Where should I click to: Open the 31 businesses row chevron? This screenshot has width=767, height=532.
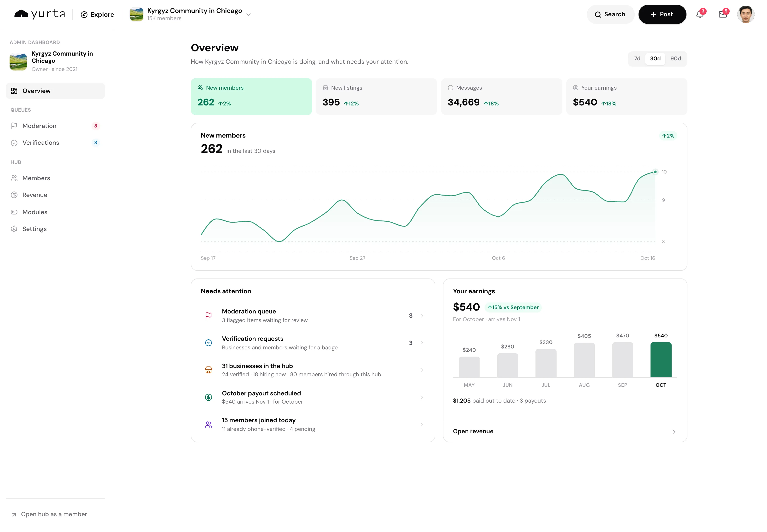pyautogui.click(x=422, y=370)
